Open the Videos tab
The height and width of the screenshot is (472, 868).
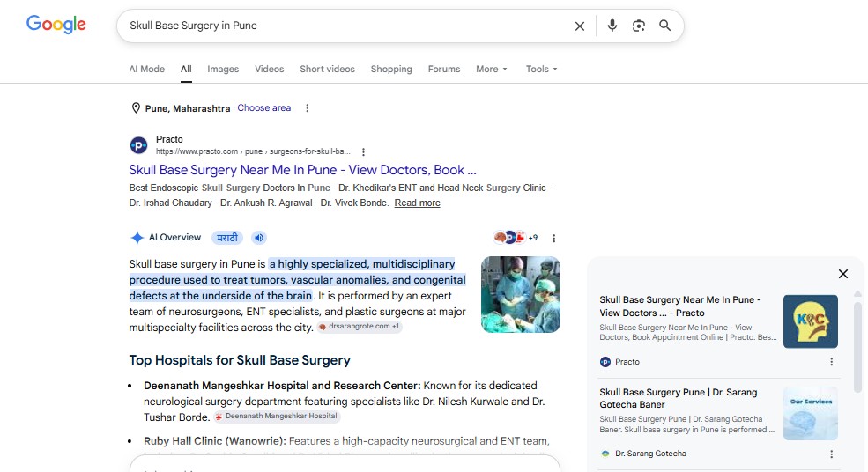tap(269, 70)
